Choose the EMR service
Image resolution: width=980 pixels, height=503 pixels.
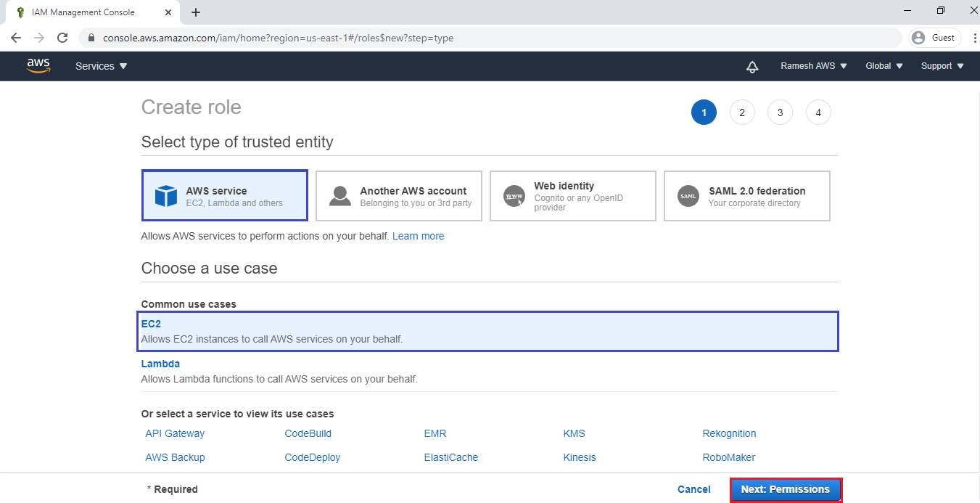(x=435, y=433)
